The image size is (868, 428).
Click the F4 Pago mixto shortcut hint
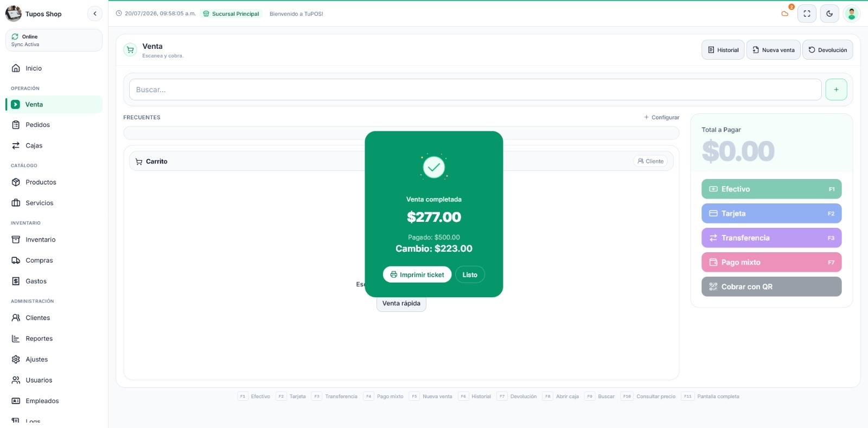tap(384, 397)
